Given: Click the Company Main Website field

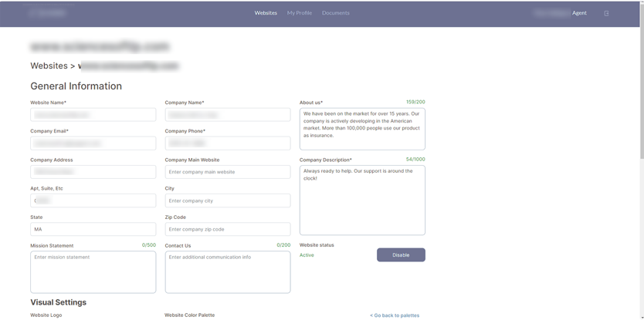Looking at the screenshot, I should click(x=227, y=172).
